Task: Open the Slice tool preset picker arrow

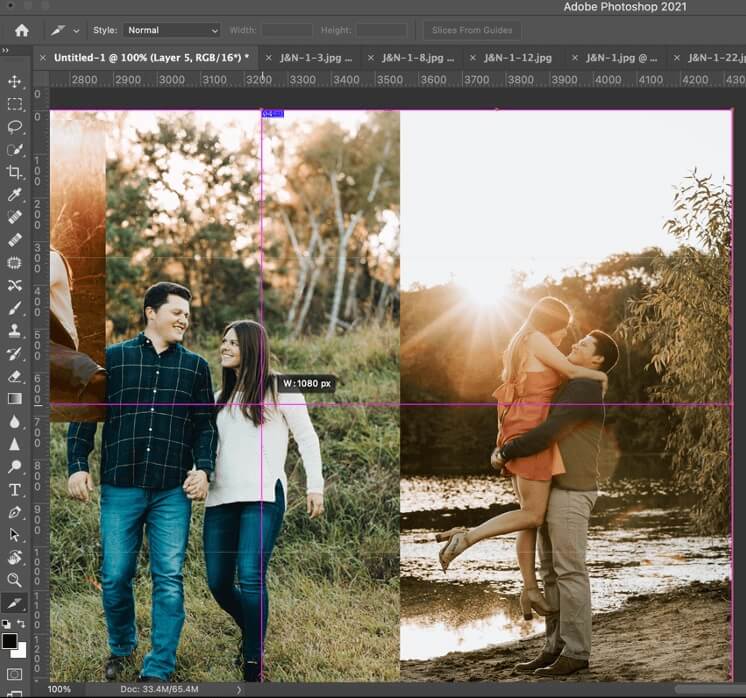Action: (x=76, y=30)
